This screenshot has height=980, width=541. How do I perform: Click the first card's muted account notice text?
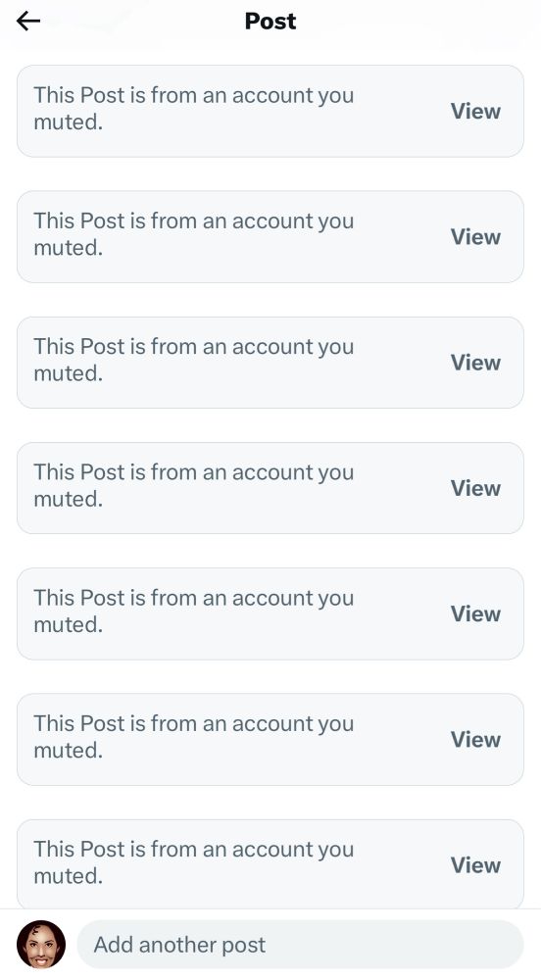point(194,109)
